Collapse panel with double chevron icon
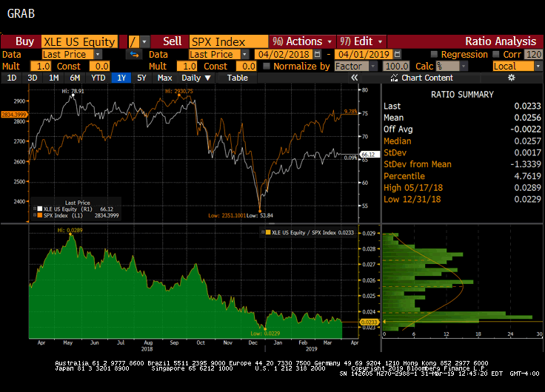The height and width of the screenshot is (392, 545). pyautogui.click(x=354, y=78)
